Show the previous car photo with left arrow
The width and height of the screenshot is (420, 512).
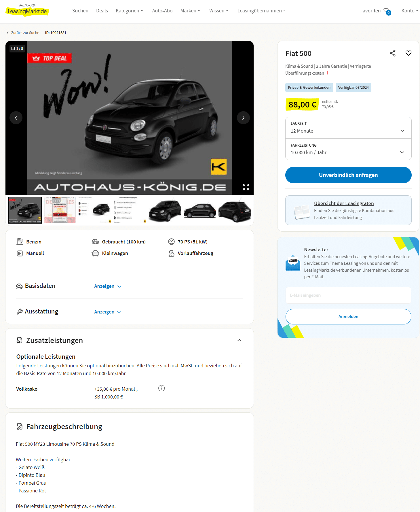16,118
